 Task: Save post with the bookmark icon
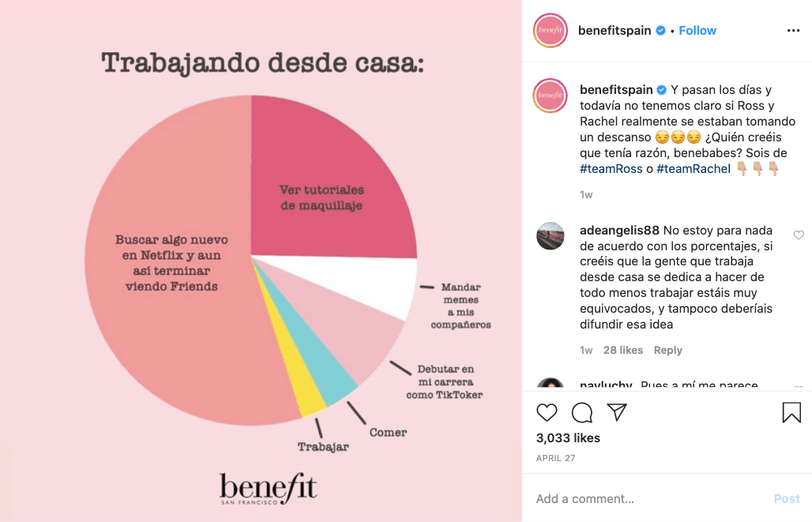791,413
